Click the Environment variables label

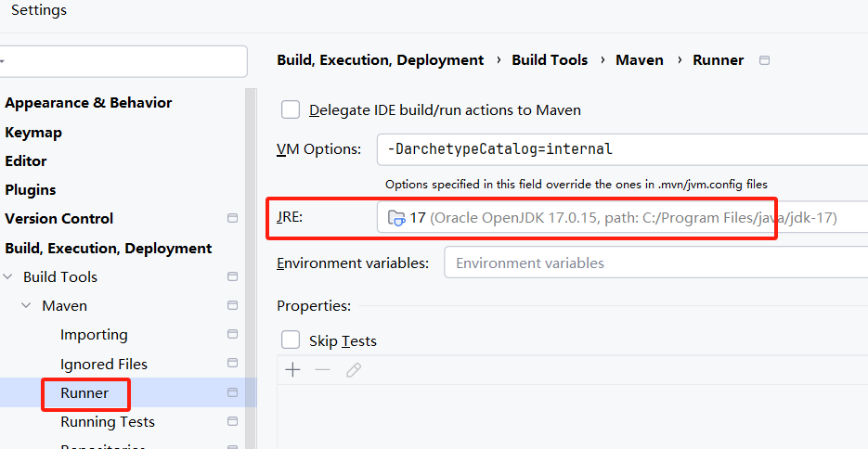[353, 263]
